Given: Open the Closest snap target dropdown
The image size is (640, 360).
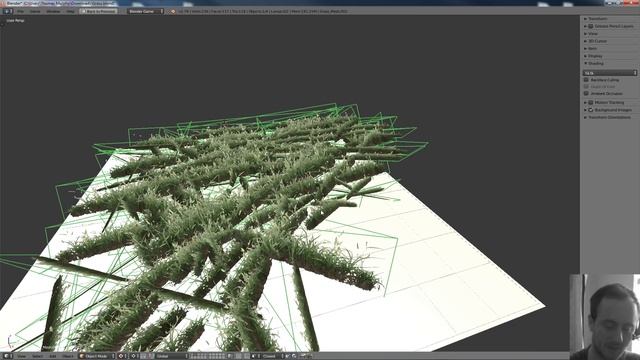Looking at the screenshot, I should (272, 356).
